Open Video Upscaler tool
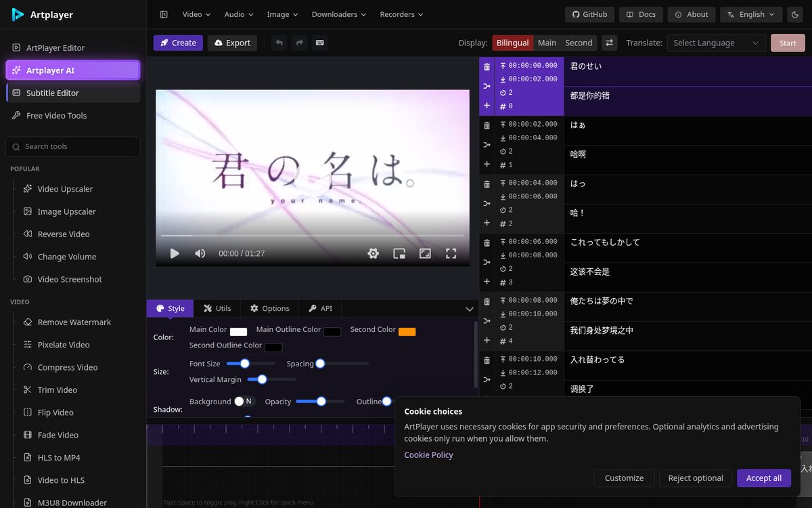This screenshot has height=508, width=812. pyautogui.click(x=65, y=189)
